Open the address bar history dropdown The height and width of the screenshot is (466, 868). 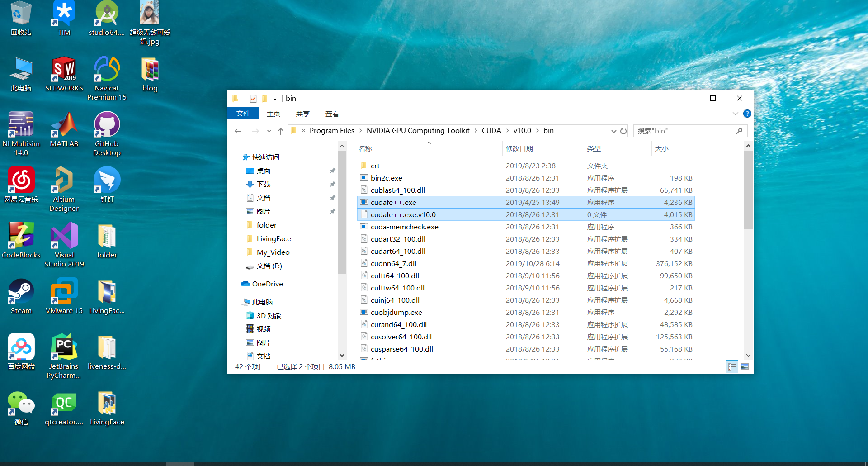pyautogui.click(x=613, y=131)
